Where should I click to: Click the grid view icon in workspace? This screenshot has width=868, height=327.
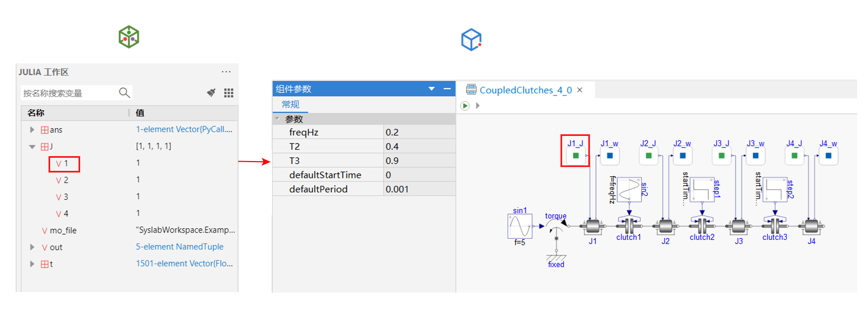(228, 93)
